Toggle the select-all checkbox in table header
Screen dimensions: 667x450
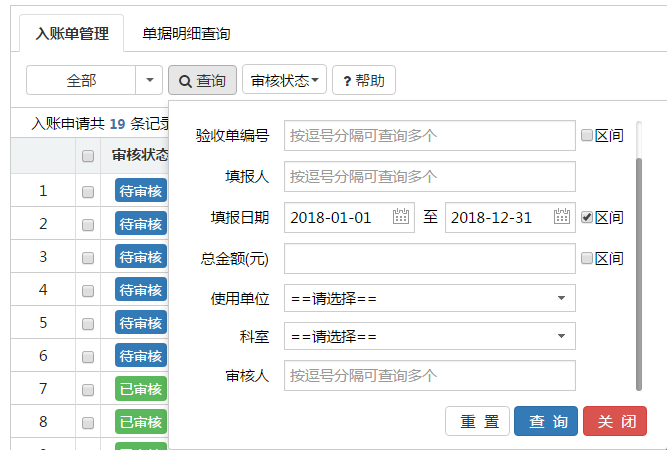pyautogui.click(x=88, y=156)
